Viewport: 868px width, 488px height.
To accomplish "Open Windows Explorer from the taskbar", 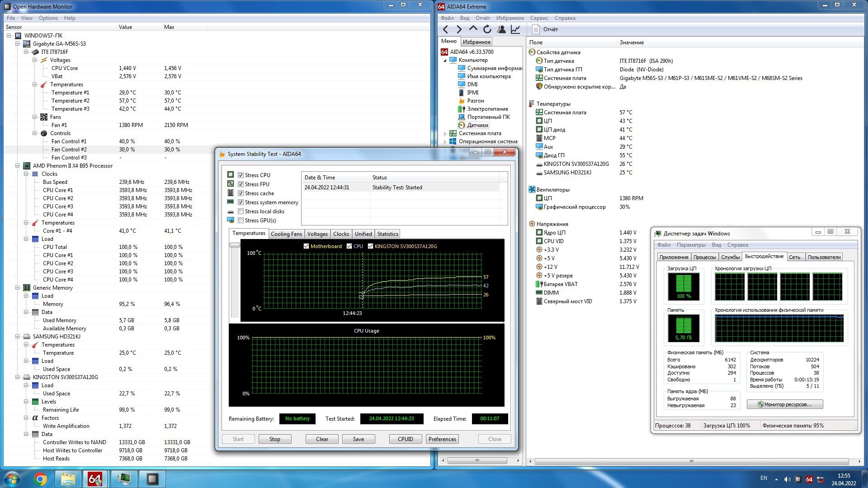I will pyautogui.click(x=68, y=479).
